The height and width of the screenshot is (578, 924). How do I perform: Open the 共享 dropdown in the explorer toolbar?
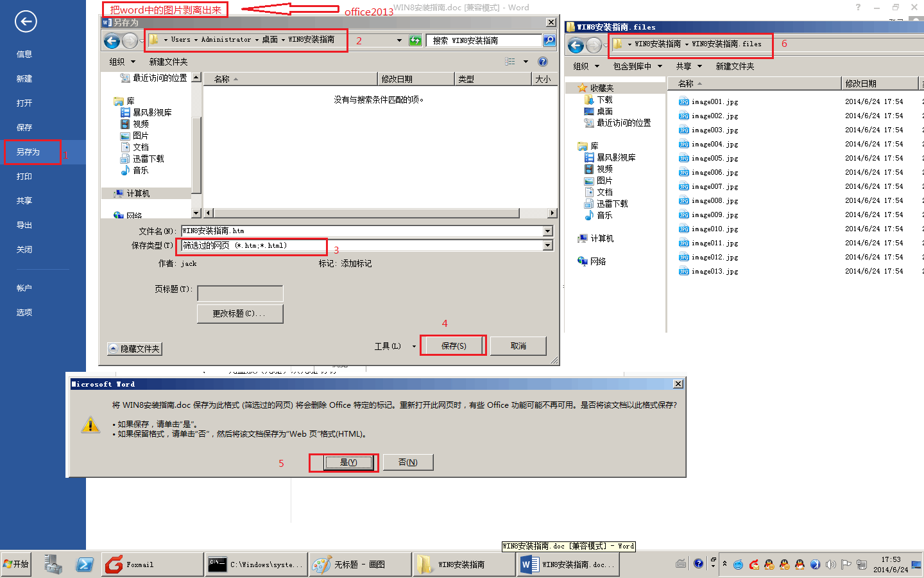(x=689, y=66)
